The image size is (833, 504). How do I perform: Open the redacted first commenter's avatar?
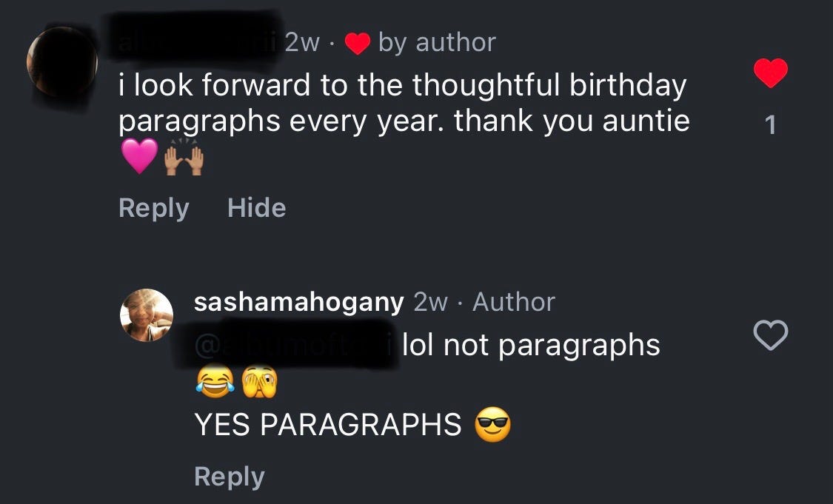click(62, 61)
